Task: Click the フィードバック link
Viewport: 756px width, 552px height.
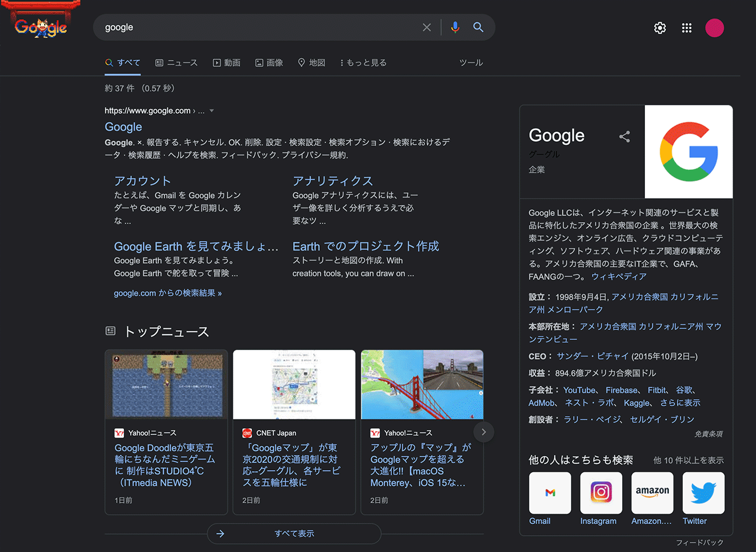Action: (700, 542)
